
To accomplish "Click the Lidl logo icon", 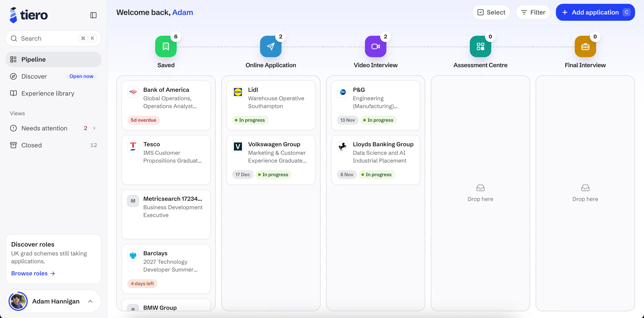I will [238, 92].
